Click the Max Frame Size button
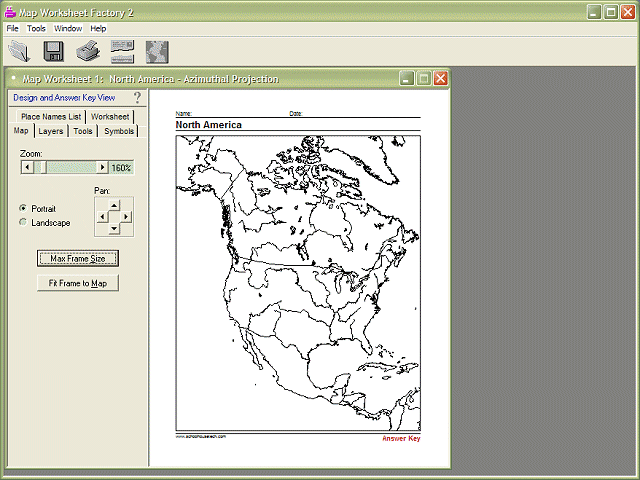This screenshot has height=480, width=640. pyautogui.click(x=78, y=258)
